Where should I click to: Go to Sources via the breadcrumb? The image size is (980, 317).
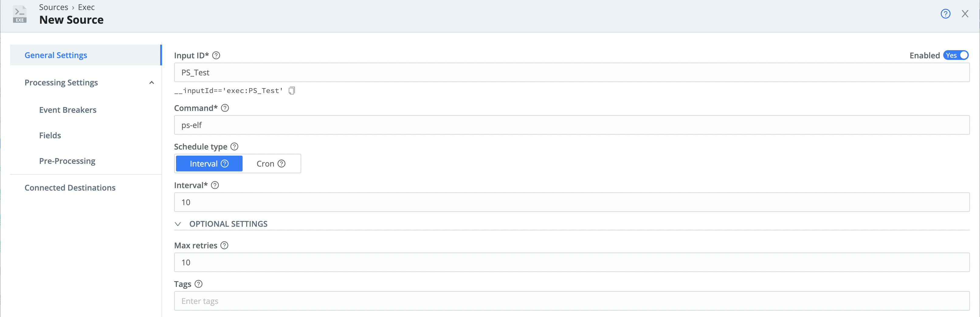(53, 7)
